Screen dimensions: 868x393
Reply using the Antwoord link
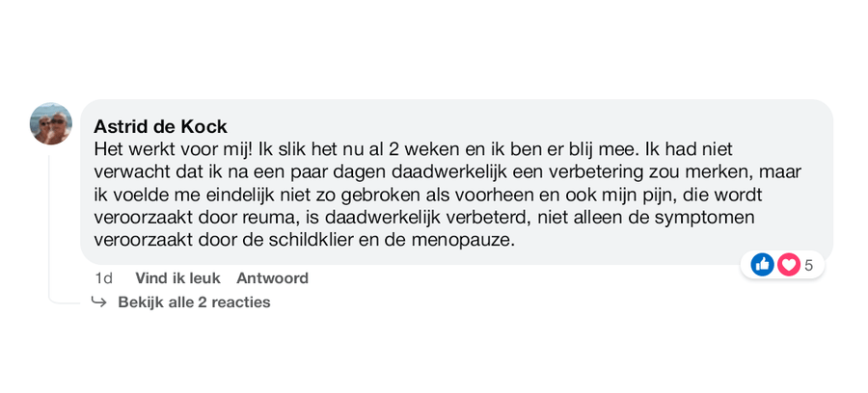pyautogui.click(x=272, y=278)
